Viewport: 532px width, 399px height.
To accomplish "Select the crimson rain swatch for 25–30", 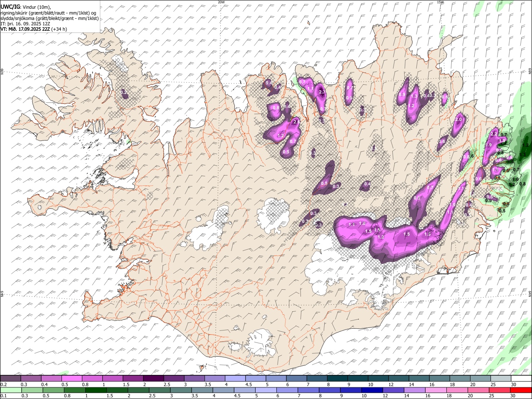I will [500, 390].
